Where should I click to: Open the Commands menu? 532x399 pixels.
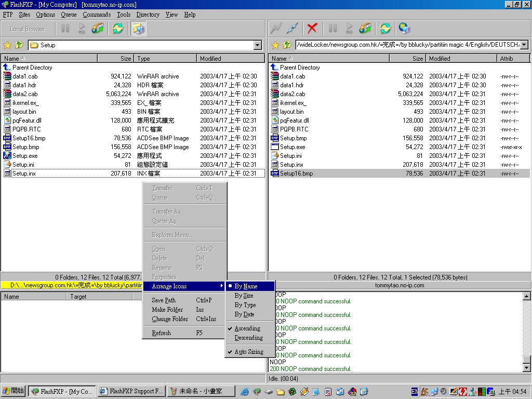(97, 15)
